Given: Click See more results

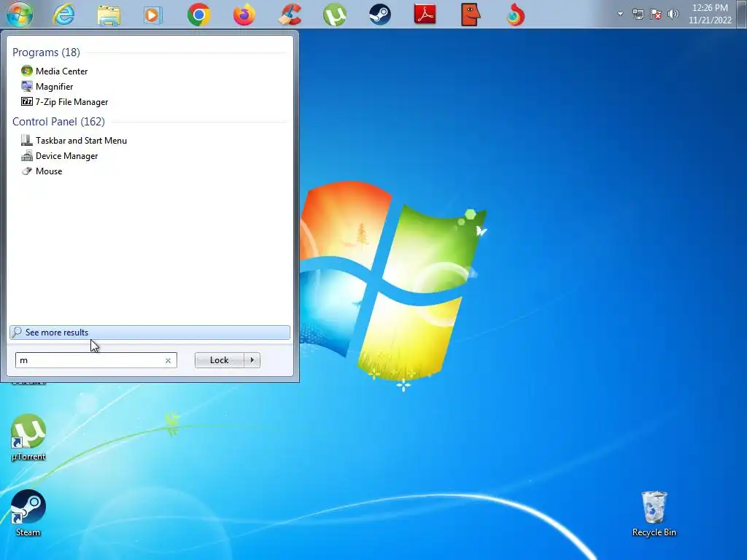Looking at the screenshot, I should coord(150,332).
